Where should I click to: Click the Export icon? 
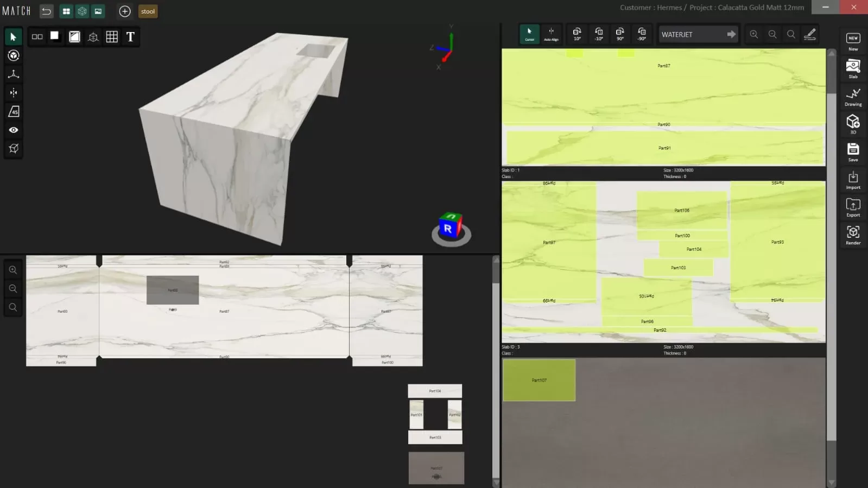(x=853, y=207)
